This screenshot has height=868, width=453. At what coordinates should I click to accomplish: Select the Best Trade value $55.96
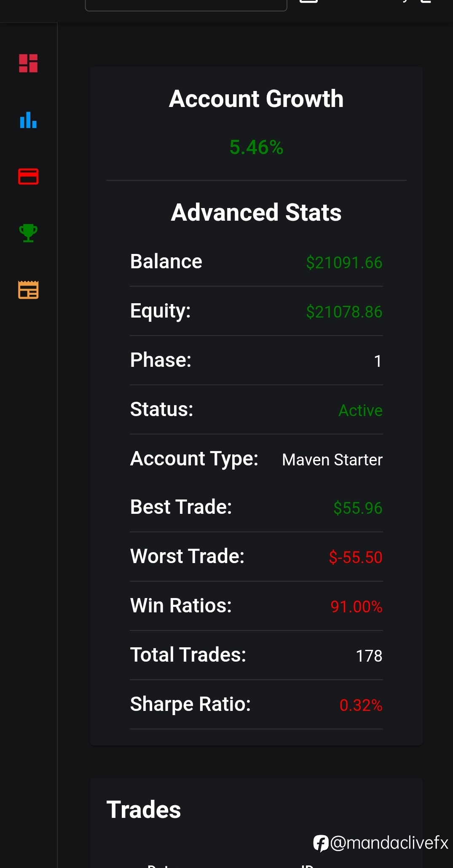pyautogui.click(x=358, y=508)
